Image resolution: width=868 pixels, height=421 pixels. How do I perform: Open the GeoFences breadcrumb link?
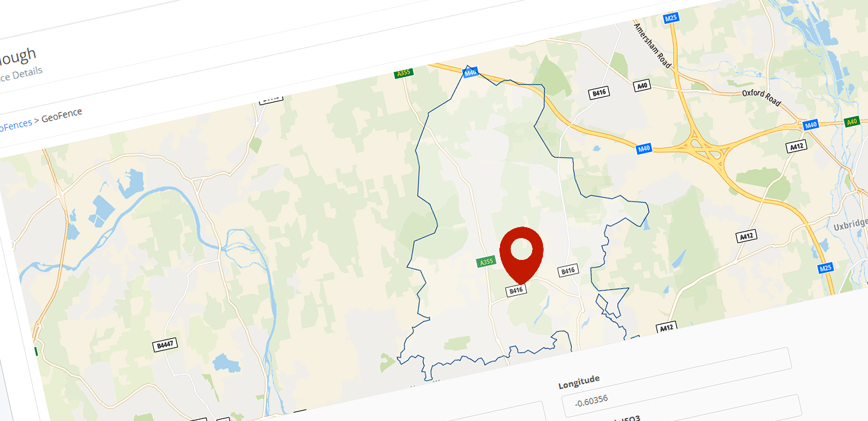coord(13,125)
